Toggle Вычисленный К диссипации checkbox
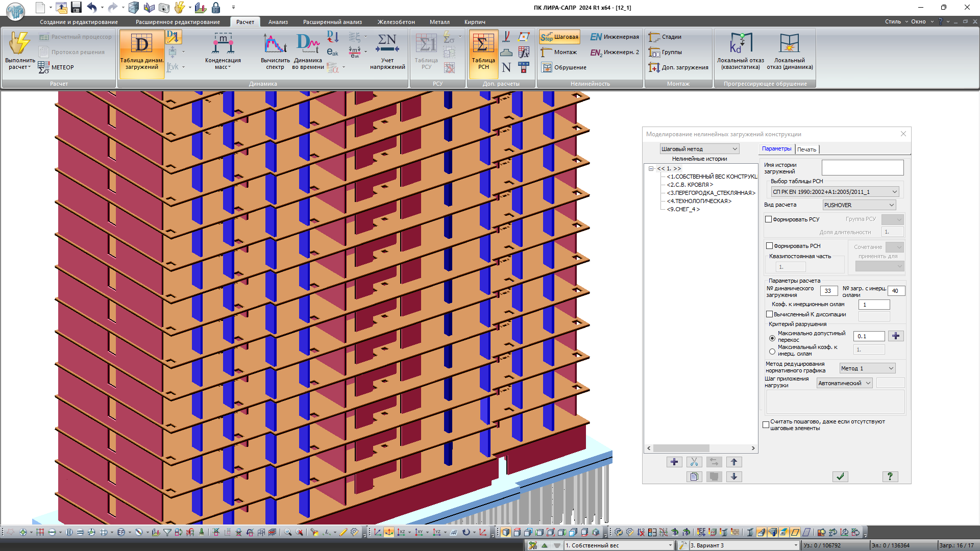 click(x=769, y=314)
